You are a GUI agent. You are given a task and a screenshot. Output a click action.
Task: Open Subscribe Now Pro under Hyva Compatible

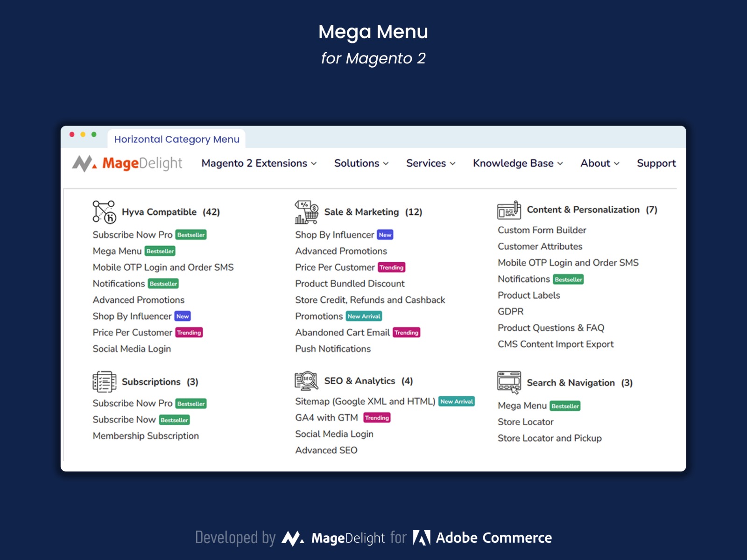tap(133, 235)
